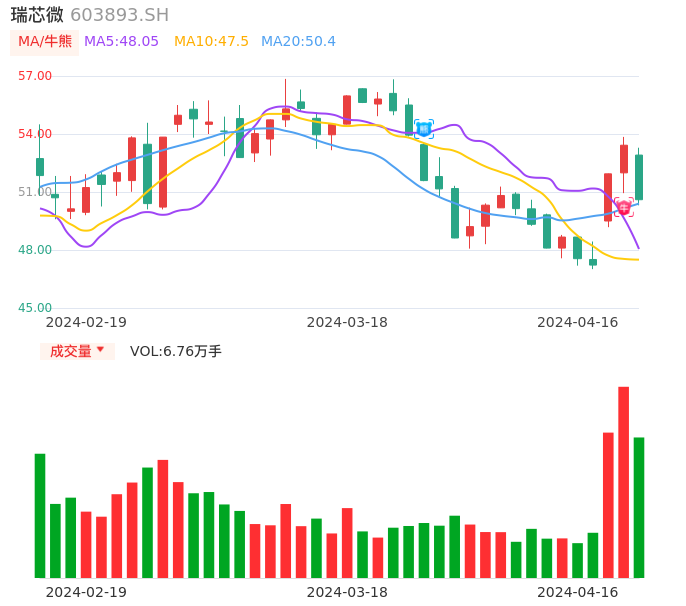The height and width of the screenshot is (606, 686).
Task: Click the 48.00 price axis label
Action: click(35, 250)
